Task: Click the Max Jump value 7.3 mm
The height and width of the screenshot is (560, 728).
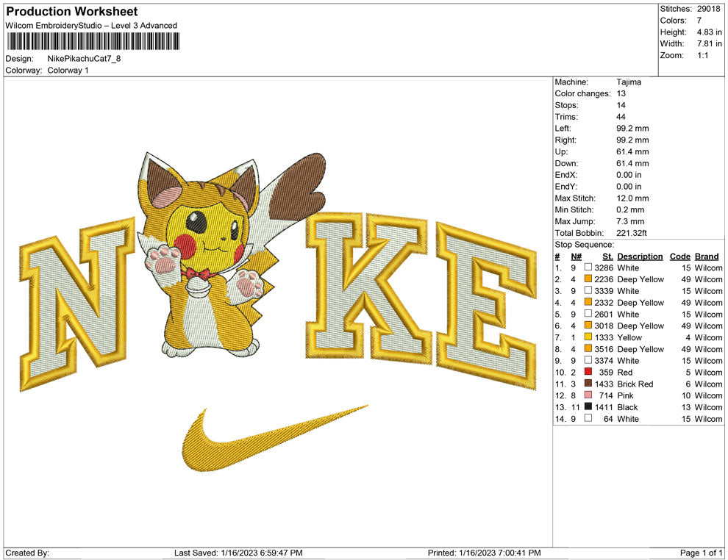Action: [x=630, y=221]
